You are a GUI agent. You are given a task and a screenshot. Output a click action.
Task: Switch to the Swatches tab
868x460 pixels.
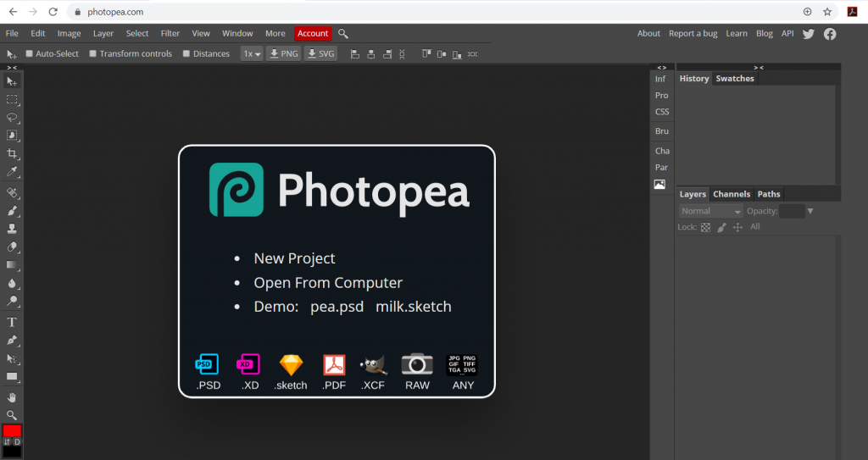[735, 79]
